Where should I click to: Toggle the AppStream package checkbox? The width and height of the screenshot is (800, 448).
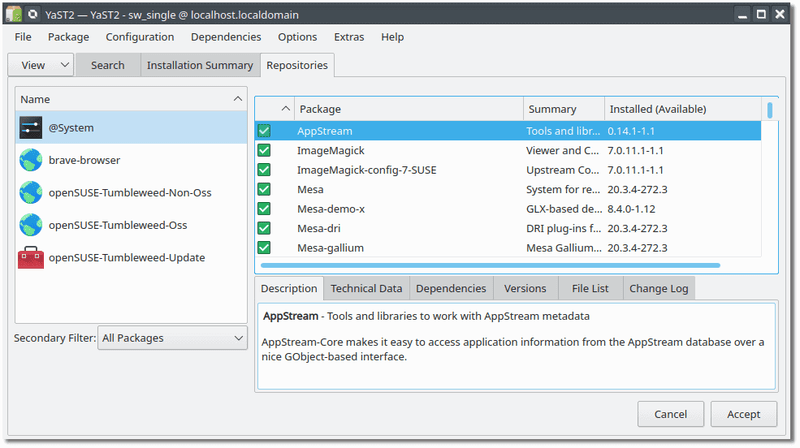coord(264,131)
